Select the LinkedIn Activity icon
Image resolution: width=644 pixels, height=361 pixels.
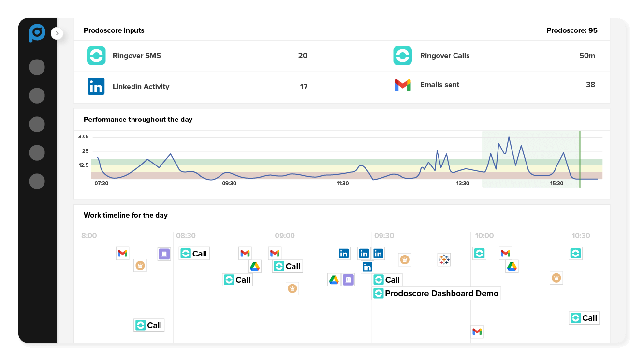(96, 86)
